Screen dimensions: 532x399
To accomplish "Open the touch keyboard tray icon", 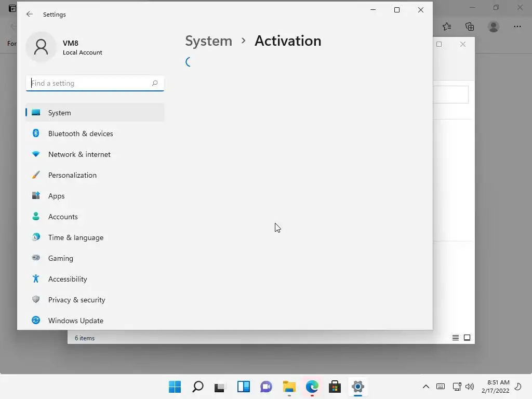I will [x=441, y=387].
